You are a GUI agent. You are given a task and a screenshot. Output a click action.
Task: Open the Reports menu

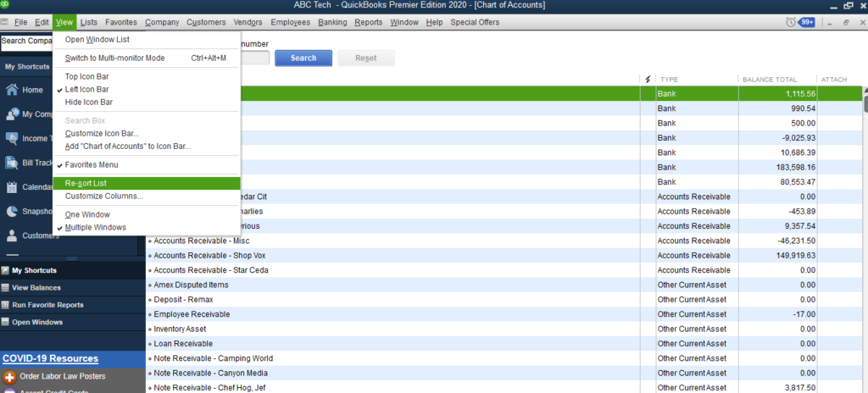click(369, 22)
